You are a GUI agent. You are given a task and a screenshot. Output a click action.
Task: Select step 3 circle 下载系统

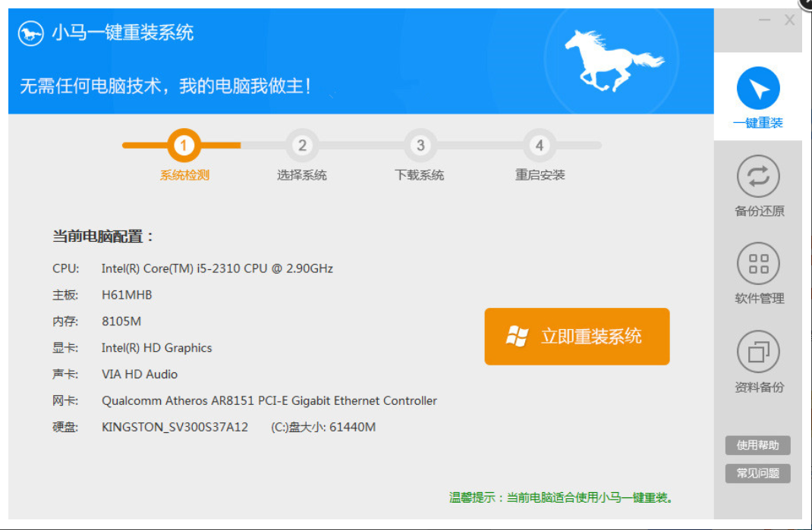click(420, 146)
